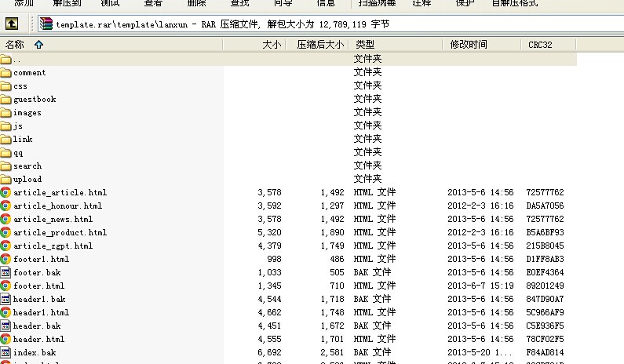The image size is (624, 364).
Task: Click the upload folder icon
Action: (5, 179)
